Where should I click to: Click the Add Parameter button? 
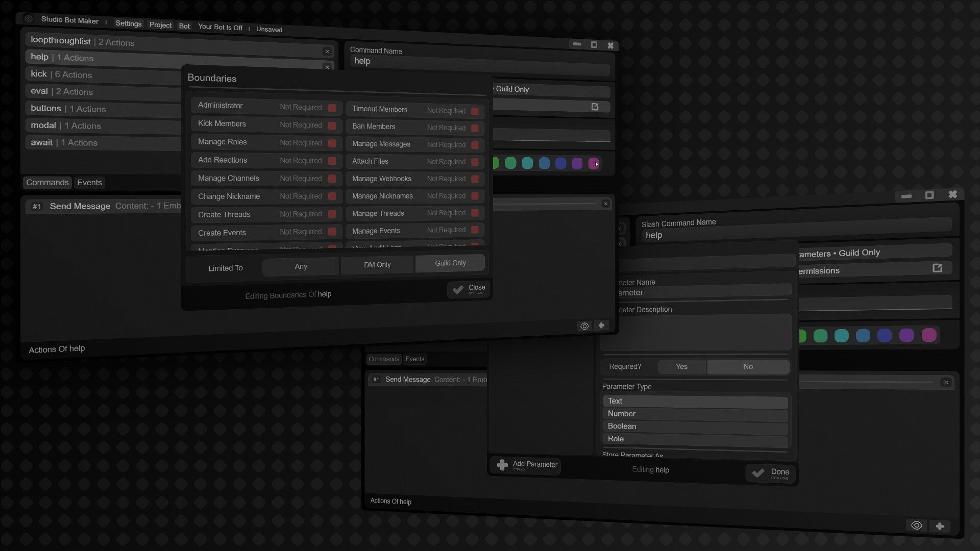pos(526,465)
